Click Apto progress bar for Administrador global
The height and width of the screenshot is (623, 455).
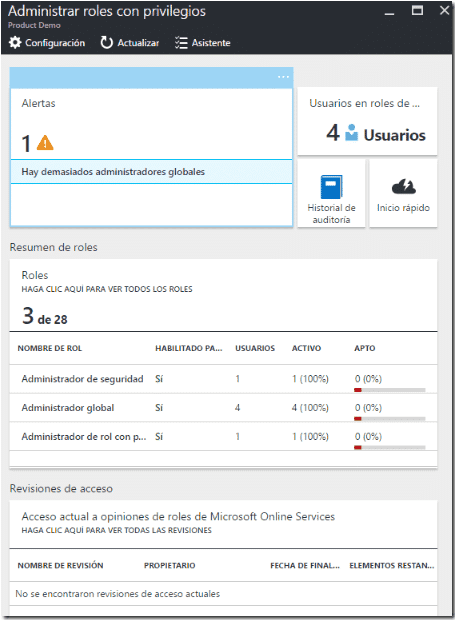pos(389,419)
